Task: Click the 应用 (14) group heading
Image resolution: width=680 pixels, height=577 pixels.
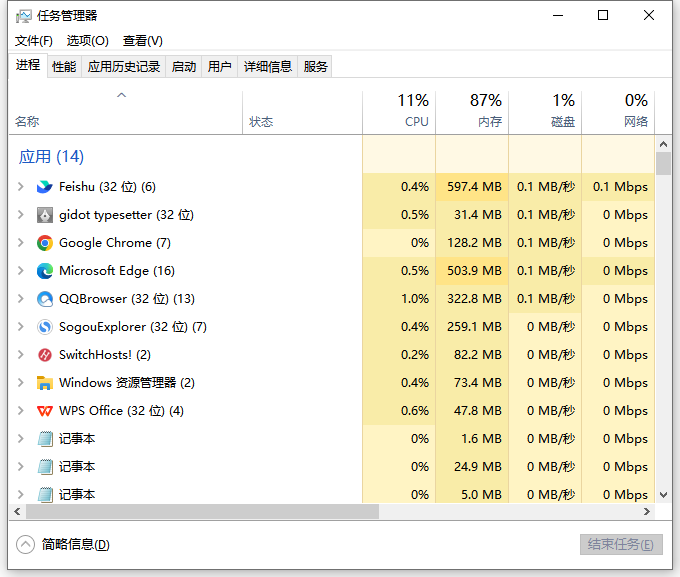Action: (x=51, y=157)
